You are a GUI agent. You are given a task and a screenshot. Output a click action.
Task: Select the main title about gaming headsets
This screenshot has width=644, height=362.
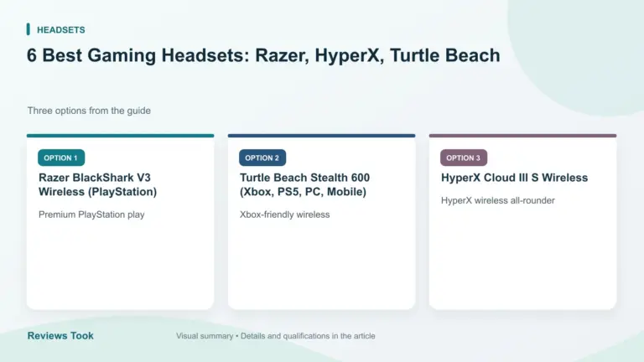263,55
